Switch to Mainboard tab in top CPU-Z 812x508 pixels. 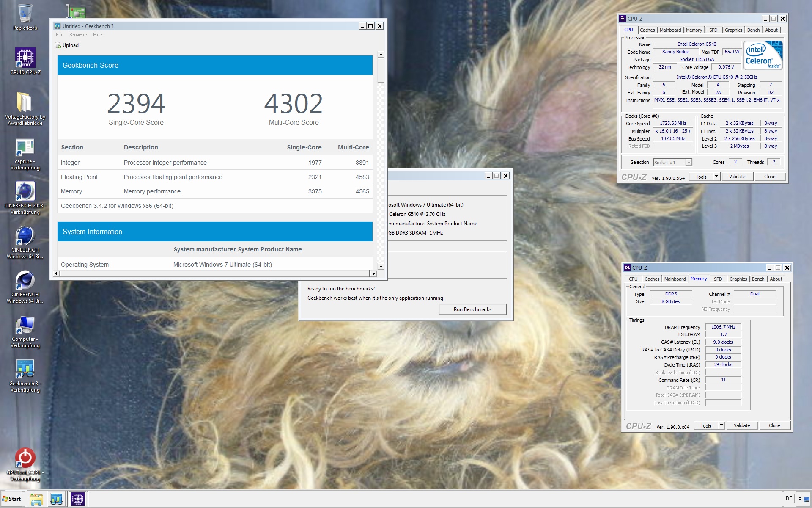coord(670,30)
